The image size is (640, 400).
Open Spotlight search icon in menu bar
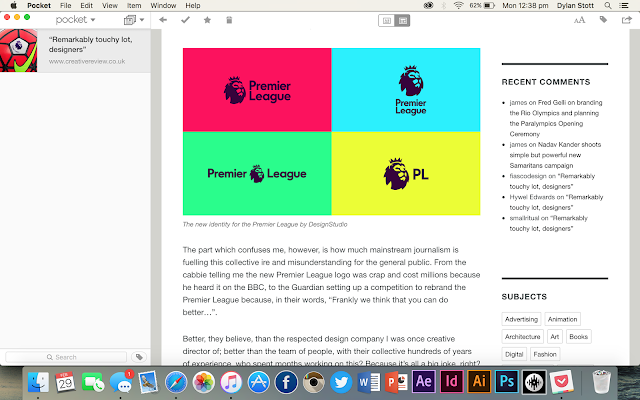coord(608,5)
